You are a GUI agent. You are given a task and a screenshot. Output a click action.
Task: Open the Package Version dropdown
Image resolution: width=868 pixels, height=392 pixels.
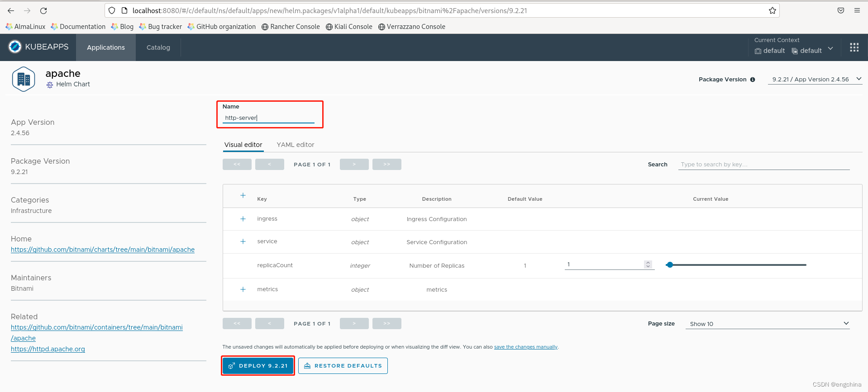coord(815,79)
